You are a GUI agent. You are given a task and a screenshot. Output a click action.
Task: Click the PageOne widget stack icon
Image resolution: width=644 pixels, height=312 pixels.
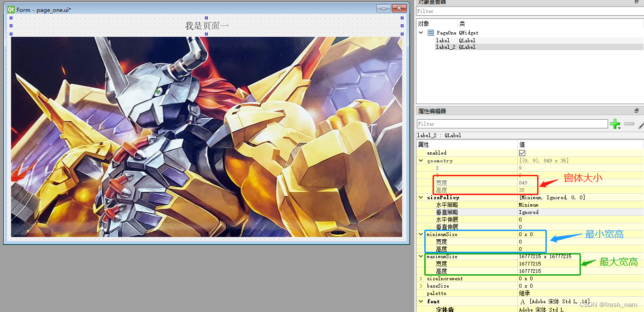coord(431,33)
